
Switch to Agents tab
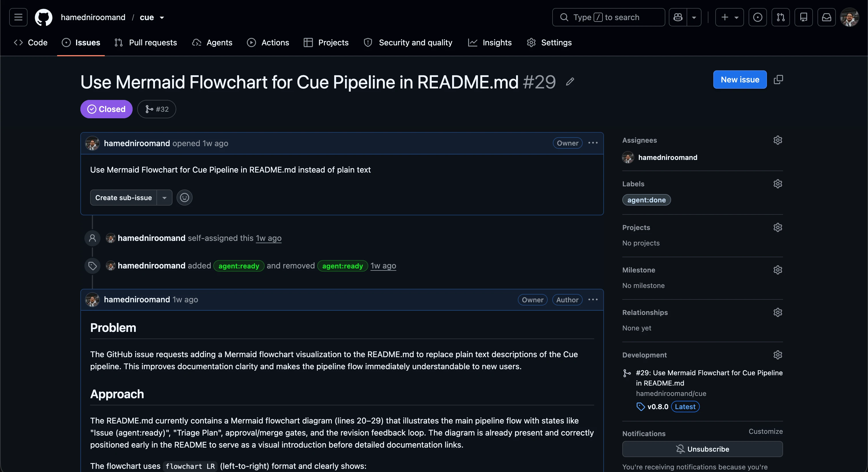click(x=212, y=42)
